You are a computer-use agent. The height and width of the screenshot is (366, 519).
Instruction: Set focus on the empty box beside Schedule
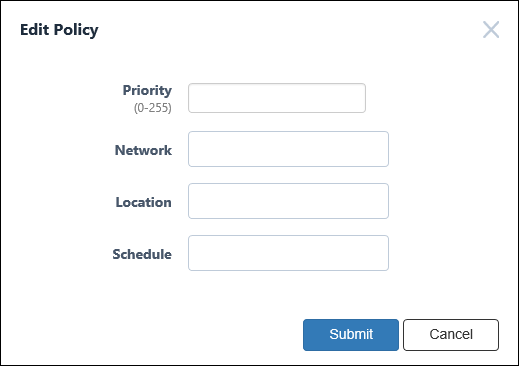[x=288, y=253]
